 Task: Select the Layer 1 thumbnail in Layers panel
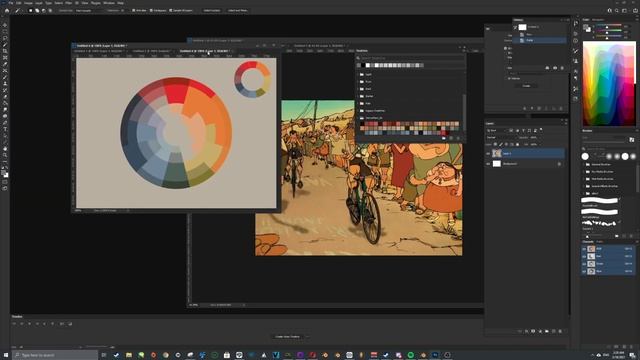(x=496, y=153)
